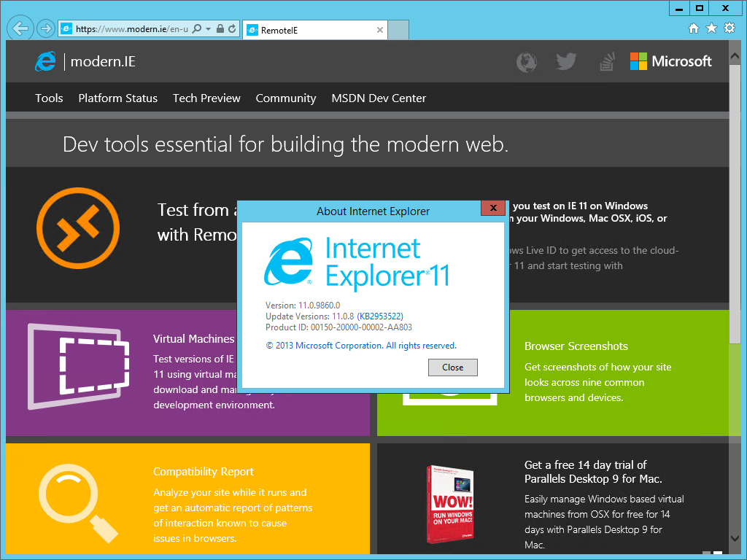Refresh the page with the reload icon
Viewport: 747px width, 560px height.
point(232,29)
